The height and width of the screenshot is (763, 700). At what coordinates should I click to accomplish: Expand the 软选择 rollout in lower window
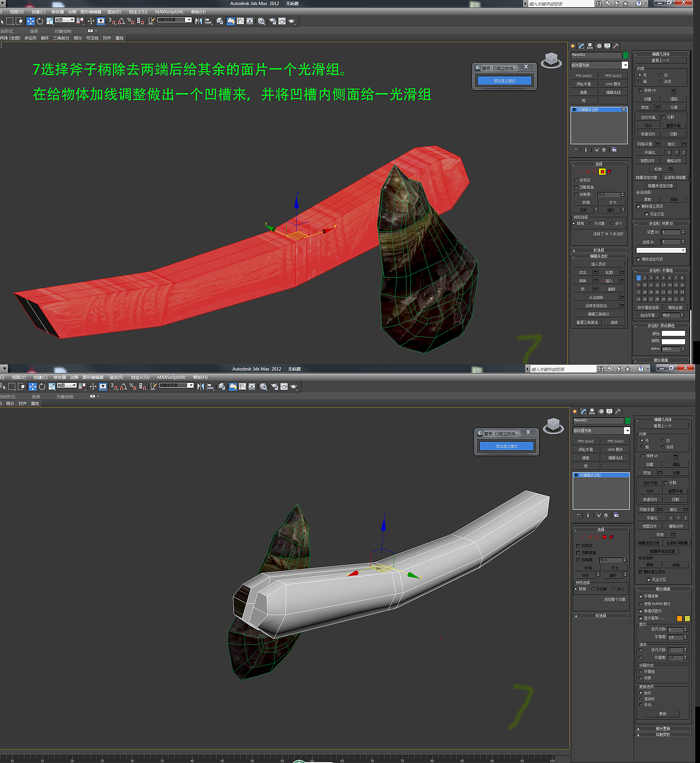click(601, 615)
